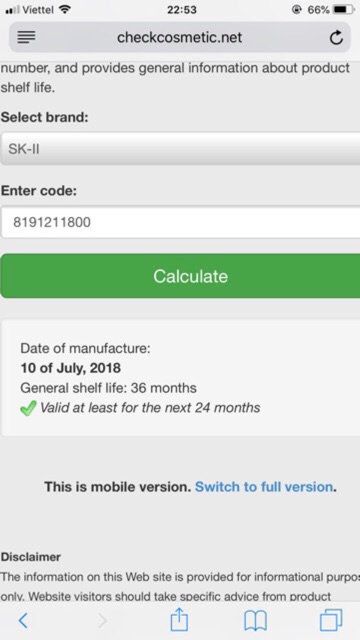Tap the Wi-Fi status icon
360x640 pixels.
pyautogui.click(x=64, y=9)
